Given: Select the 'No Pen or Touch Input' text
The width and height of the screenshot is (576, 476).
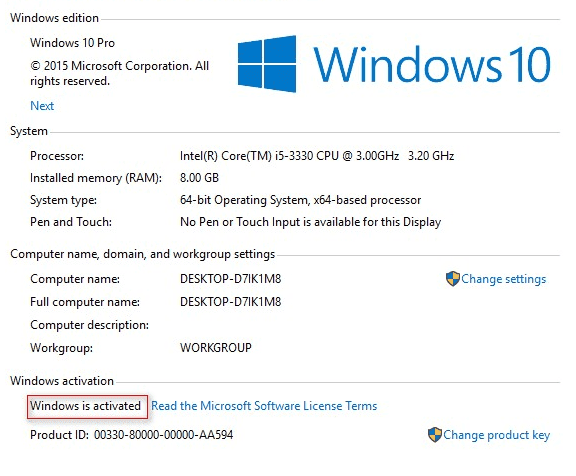Looking at the screenshot, I should pyautogui.click(x=310, y=222).
